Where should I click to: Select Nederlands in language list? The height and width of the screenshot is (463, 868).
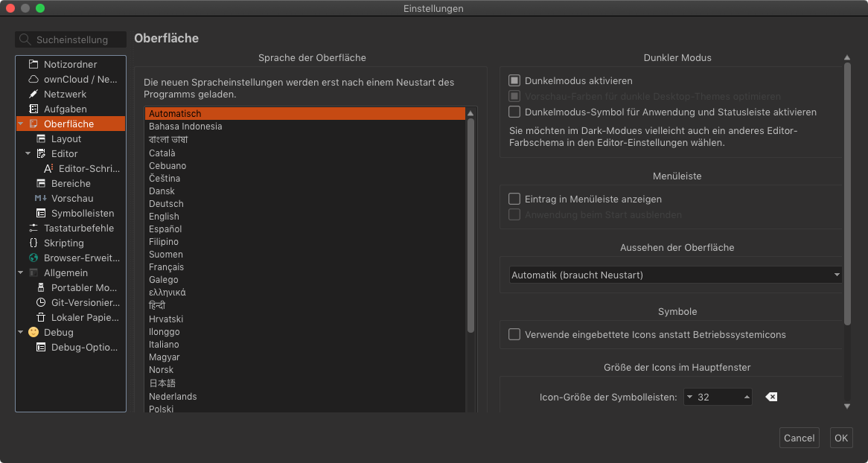pos(305,397)
